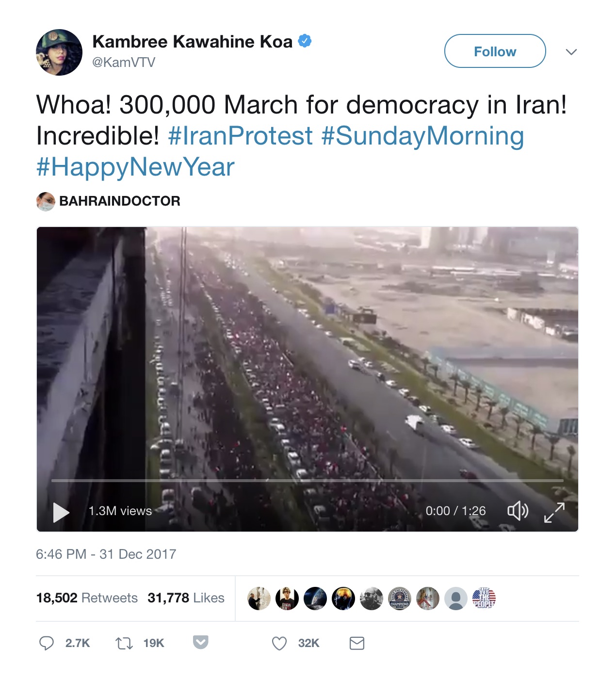Expand the tweet options chevron
The height and width of the screenshot is (680, 616).
pyautogui.click(x=571, y=52)
